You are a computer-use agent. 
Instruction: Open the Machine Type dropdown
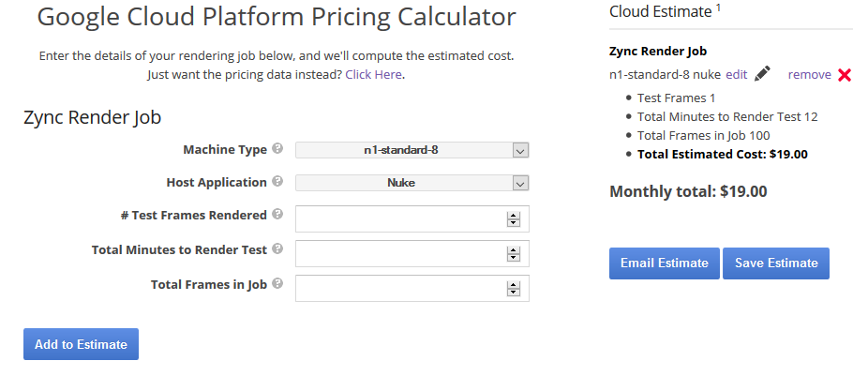coord(412,150)
